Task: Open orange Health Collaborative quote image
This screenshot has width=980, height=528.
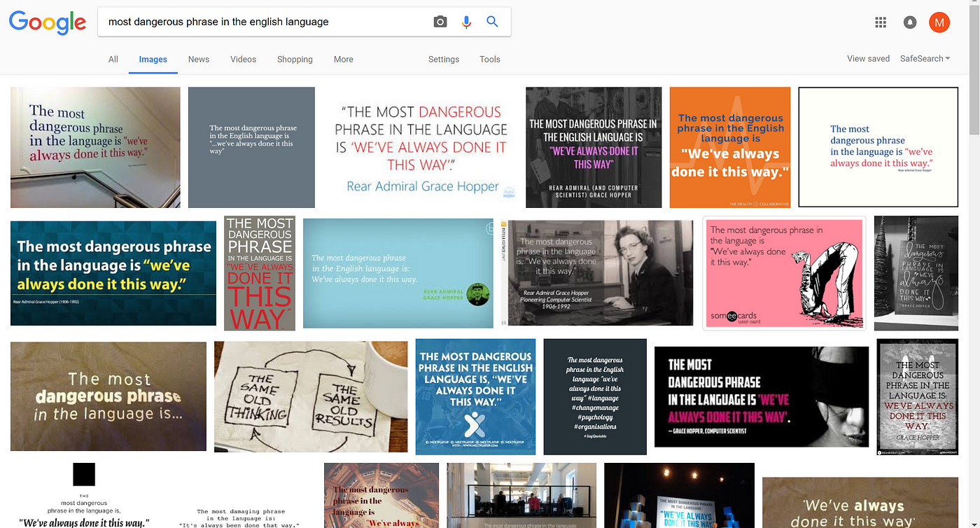Action: 730,147
